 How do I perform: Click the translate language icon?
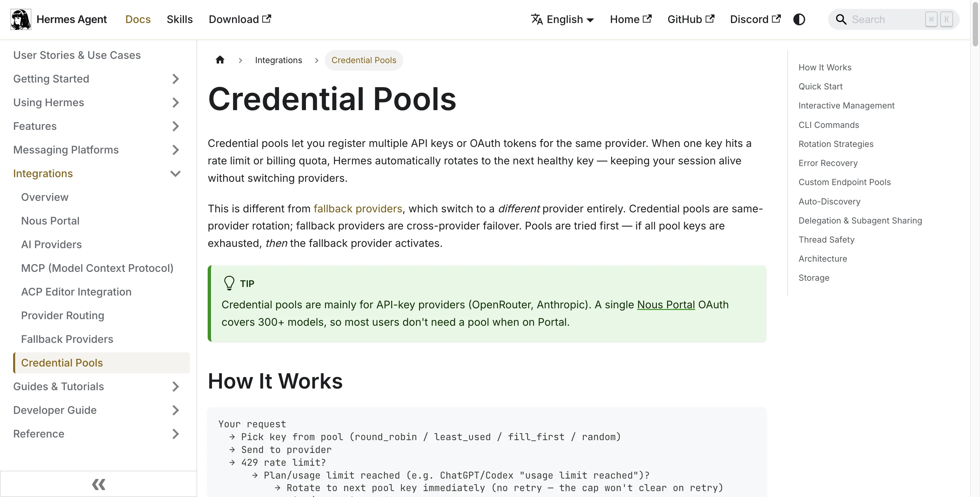click(537, 19)
